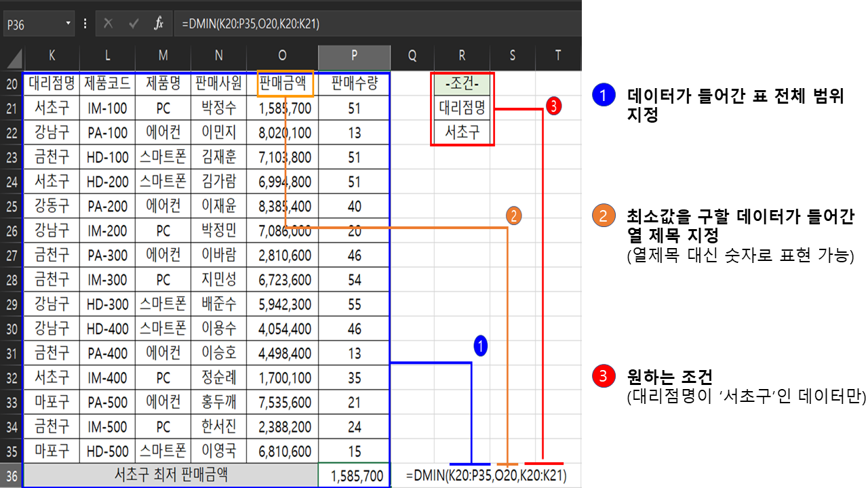The width and height of the screenshot is (868, 488).
Task: Select the cell 2,810,600
Action: point(282,256)
